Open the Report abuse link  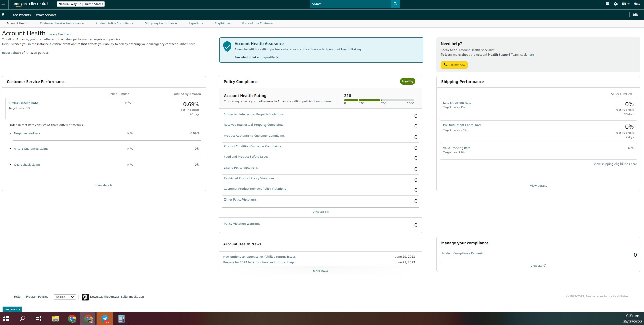tap(11, 53)
